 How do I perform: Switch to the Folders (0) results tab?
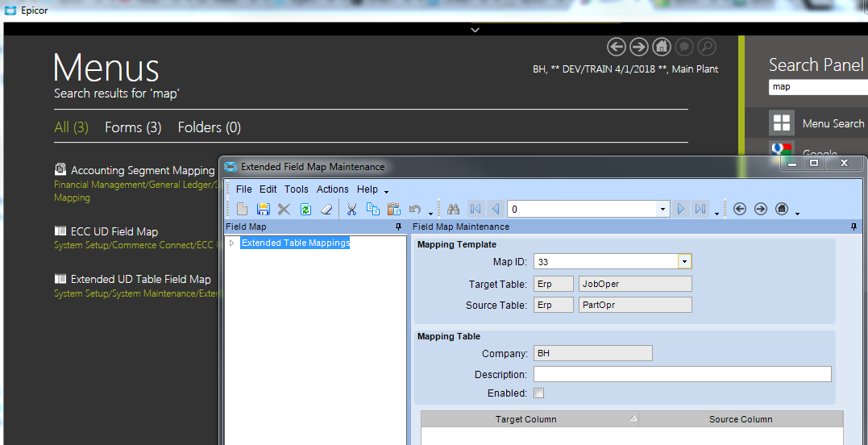pyautogui.click(x=210, y=127)
